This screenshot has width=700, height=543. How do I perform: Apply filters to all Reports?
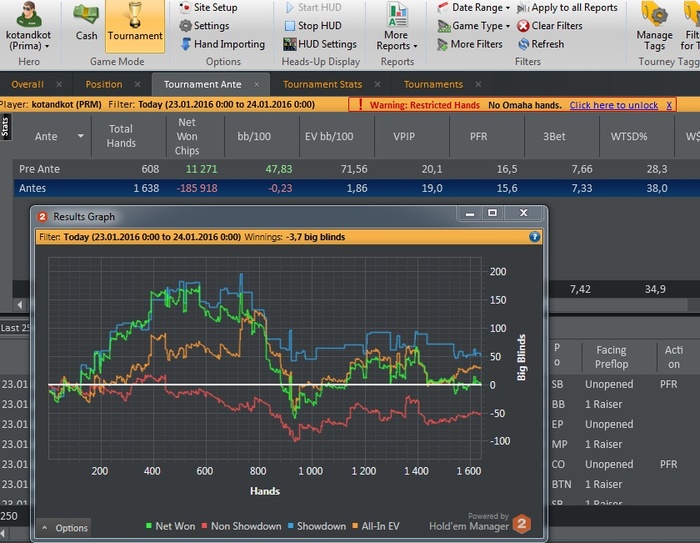tap(567, 8)
